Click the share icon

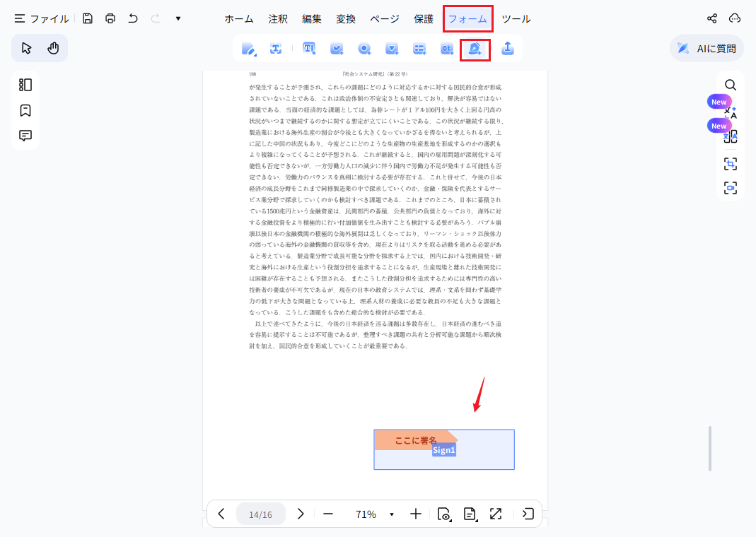pos(712,18)
